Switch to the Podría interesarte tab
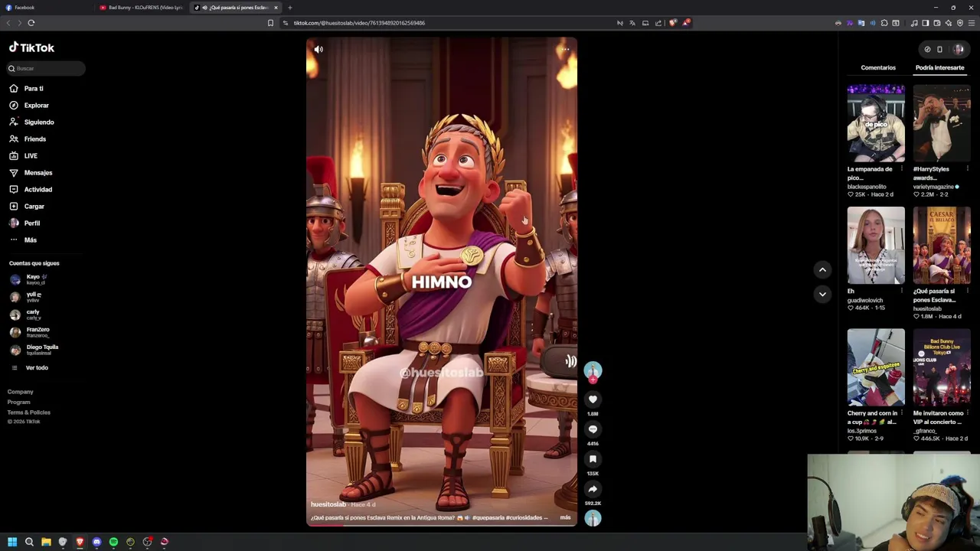Screen dimensions: 980x551 click(939, 68)
